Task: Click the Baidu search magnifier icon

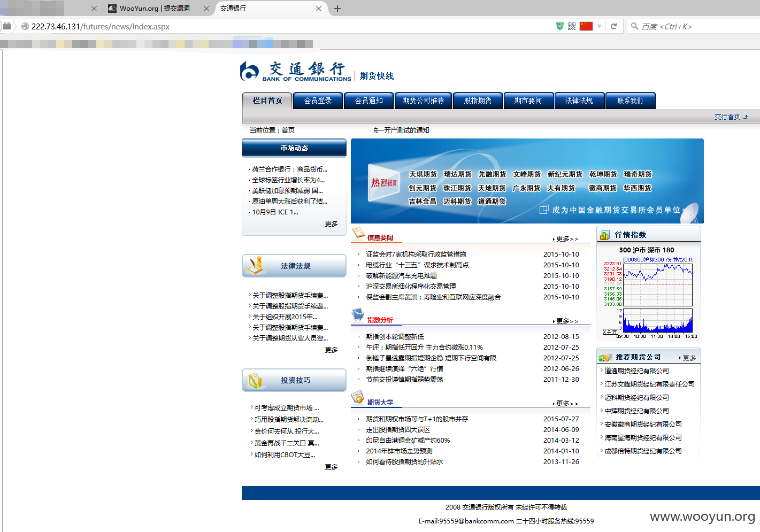Action: [634, 26]
